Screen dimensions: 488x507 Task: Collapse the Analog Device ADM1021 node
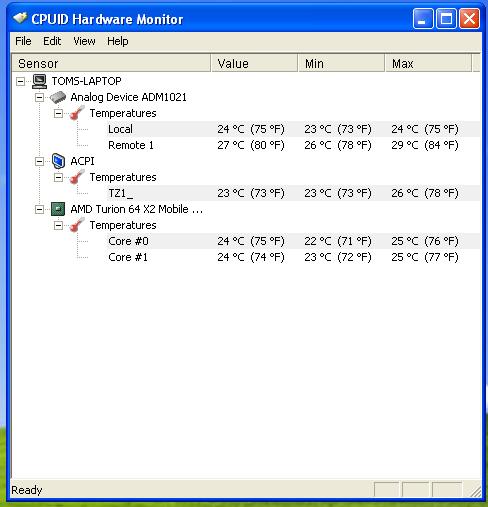39,97
